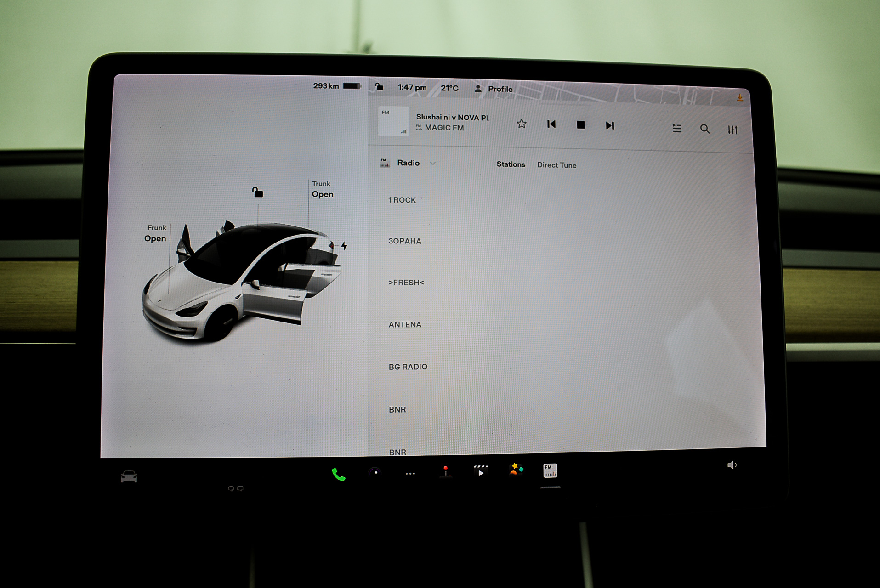Screen dimensions: 880x588
Task: Open vehicle controls car icon
Action: [129, 476]
